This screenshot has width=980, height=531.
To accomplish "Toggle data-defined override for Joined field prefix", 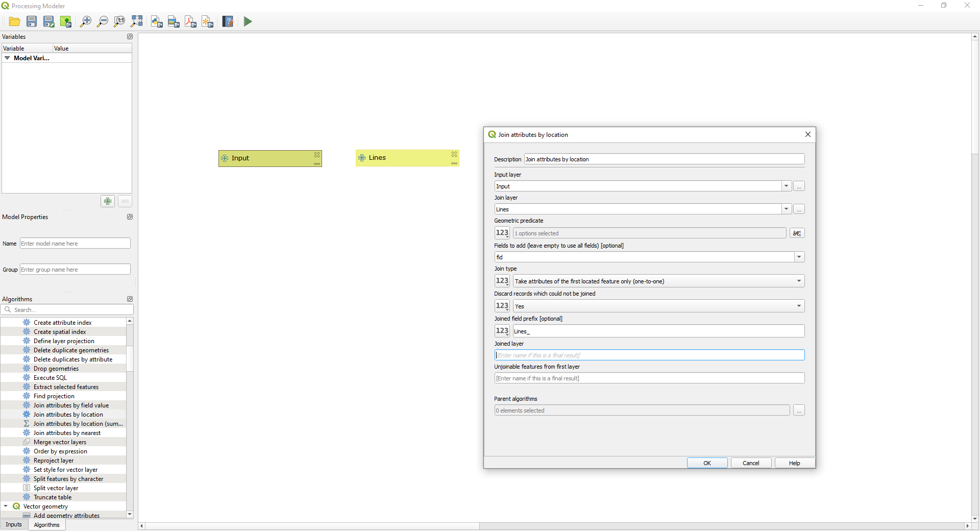I will pos(502,331).
